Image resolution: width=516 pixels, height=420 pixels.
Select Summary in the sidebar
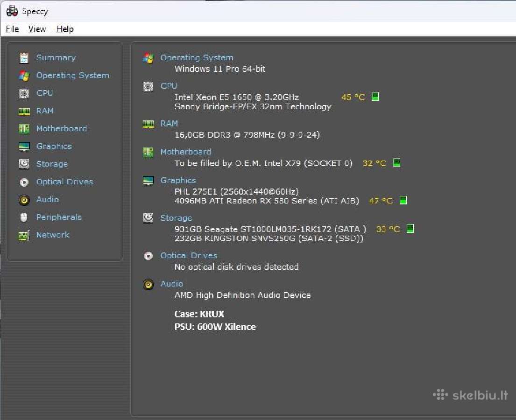coord(56,57)
